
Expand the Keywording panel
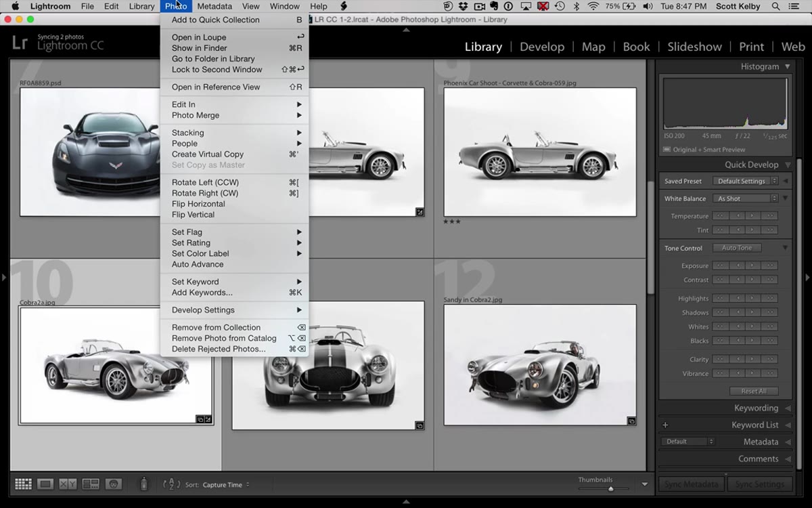coord(787,408)
